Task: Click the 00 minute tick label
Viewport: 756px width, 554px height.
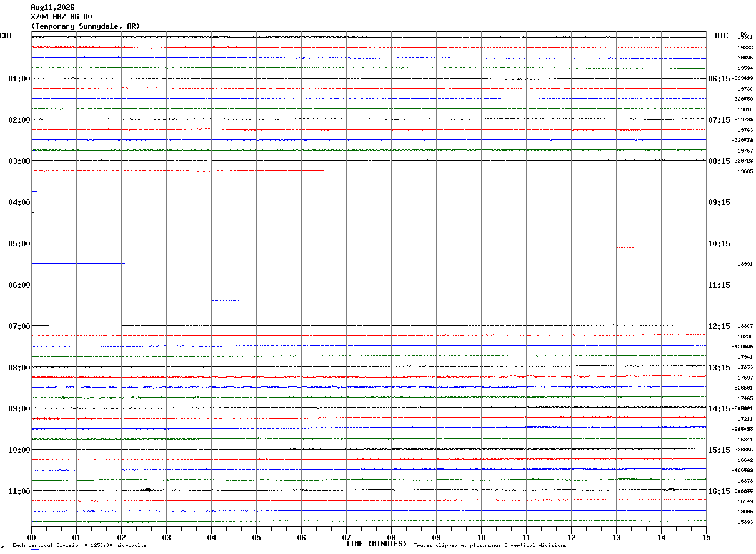Action: click(x=31, y=537)
